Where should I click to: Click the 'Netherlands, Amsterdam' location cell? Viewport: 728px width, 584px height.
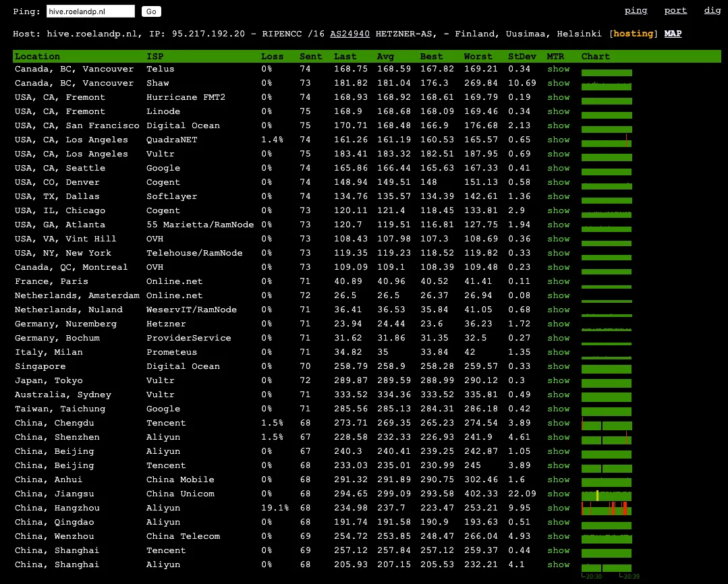tap(77, 295)
